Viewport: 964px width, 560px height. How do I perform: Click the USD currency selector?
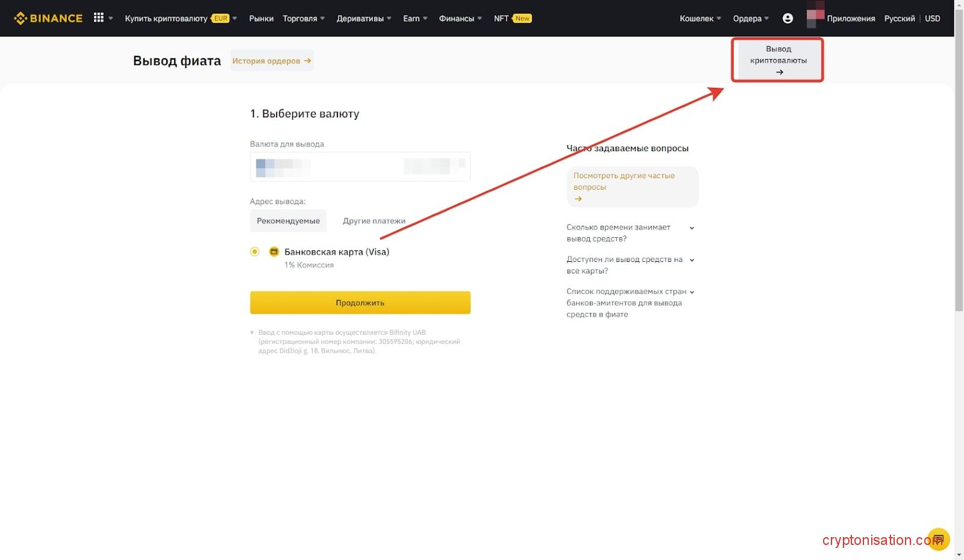(932, 18)
